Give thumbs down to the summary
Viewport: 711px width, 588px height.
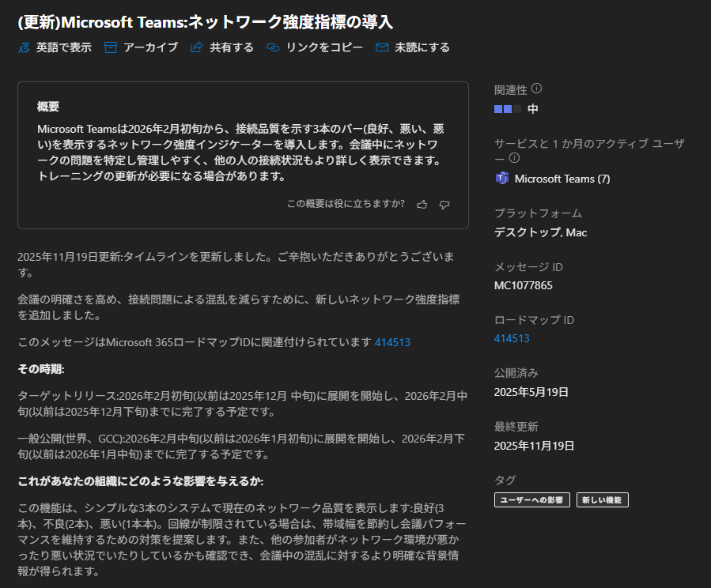[x=444, y=204]
